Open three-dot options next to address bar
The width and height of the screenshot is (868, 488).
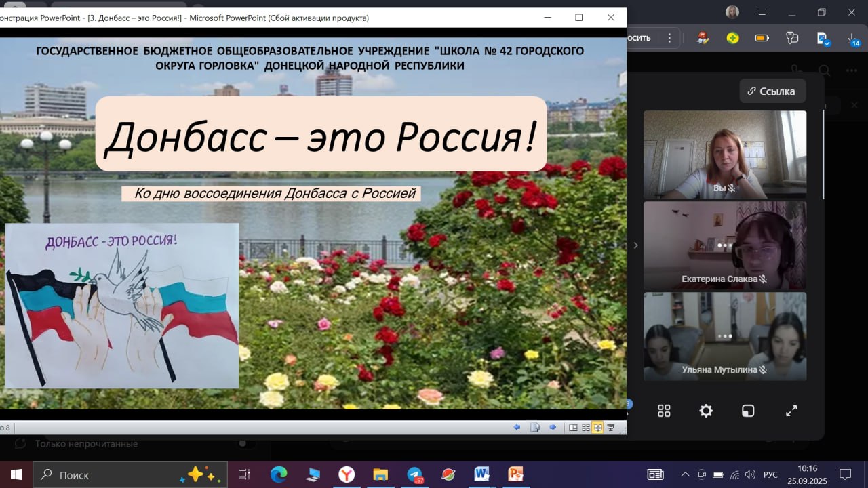670,38
